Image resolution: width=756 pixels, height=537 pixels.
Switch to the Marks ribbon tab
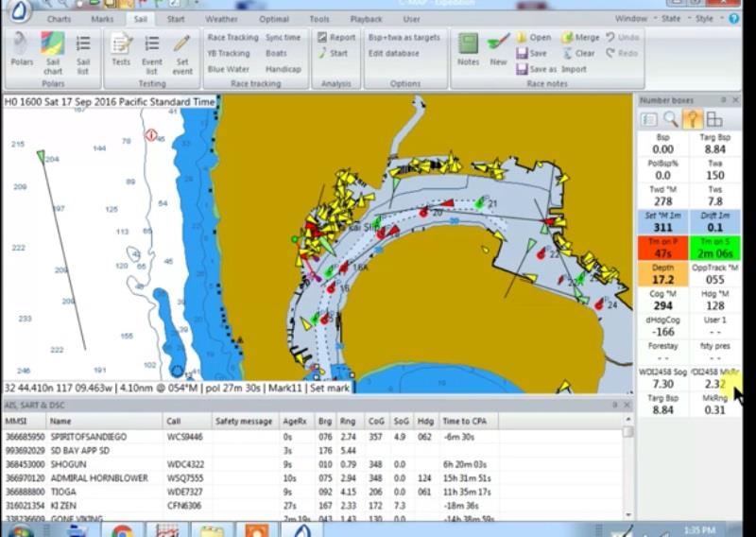pos(102,19)
